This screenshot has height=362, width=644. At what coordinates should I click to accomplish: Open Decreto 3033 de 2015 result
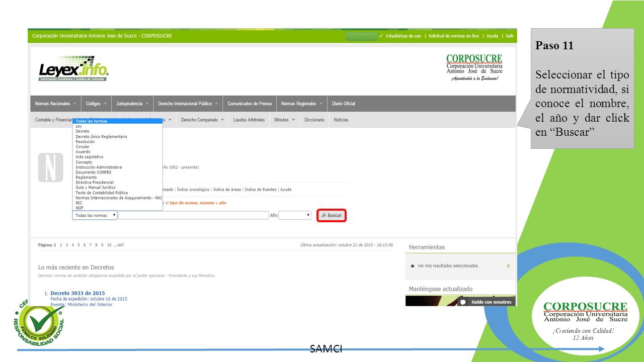coord(77,293)
